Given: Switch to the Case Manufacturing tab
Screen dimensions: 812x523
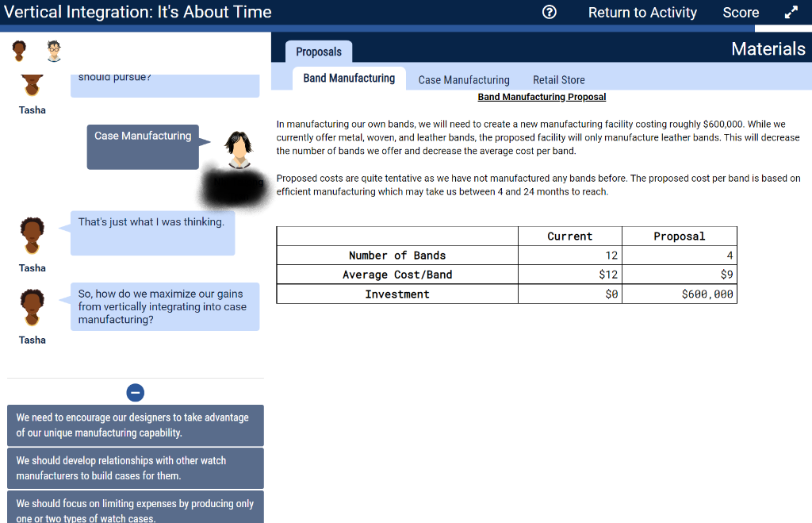Looking at the screenshot, I should click(463, 79).
